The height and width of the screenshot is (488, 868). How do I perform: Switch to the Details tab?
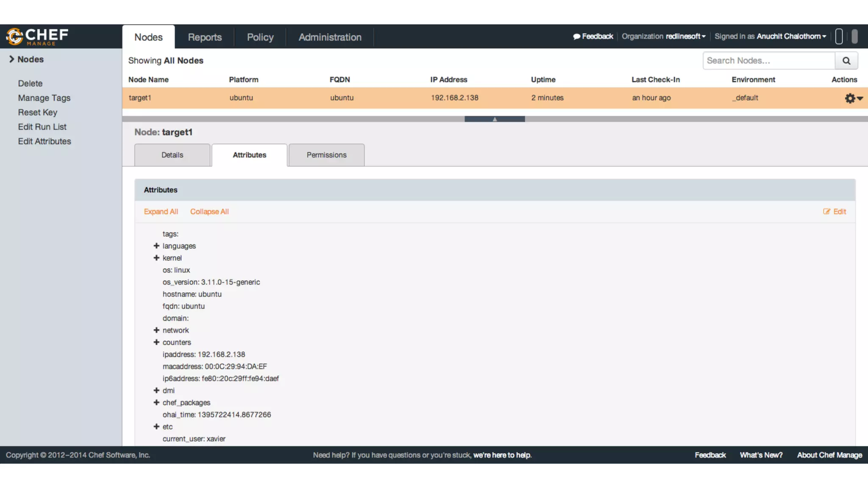point(172,155)
